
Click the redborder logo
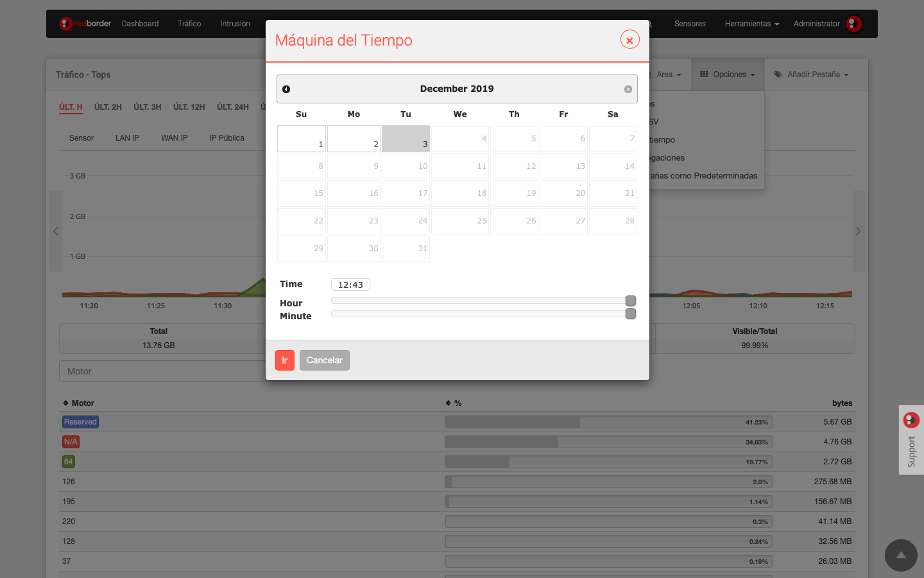click(85, 24)
